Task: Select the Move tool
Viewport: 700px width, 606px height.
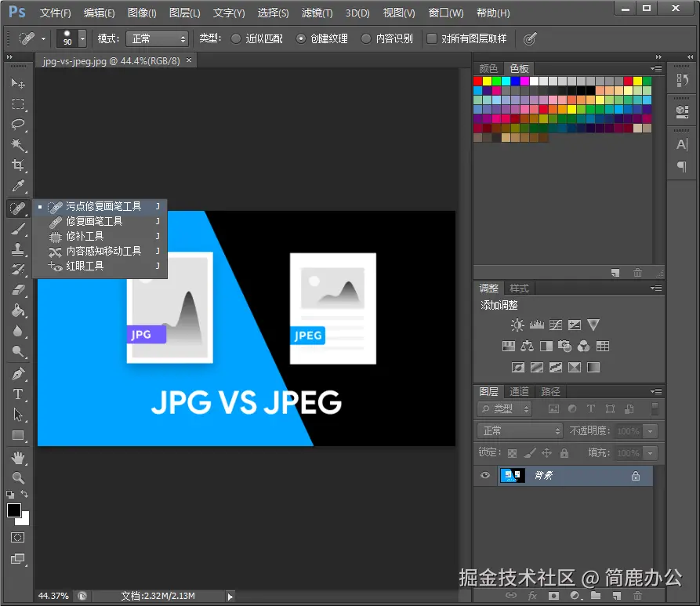Action: 18,83
